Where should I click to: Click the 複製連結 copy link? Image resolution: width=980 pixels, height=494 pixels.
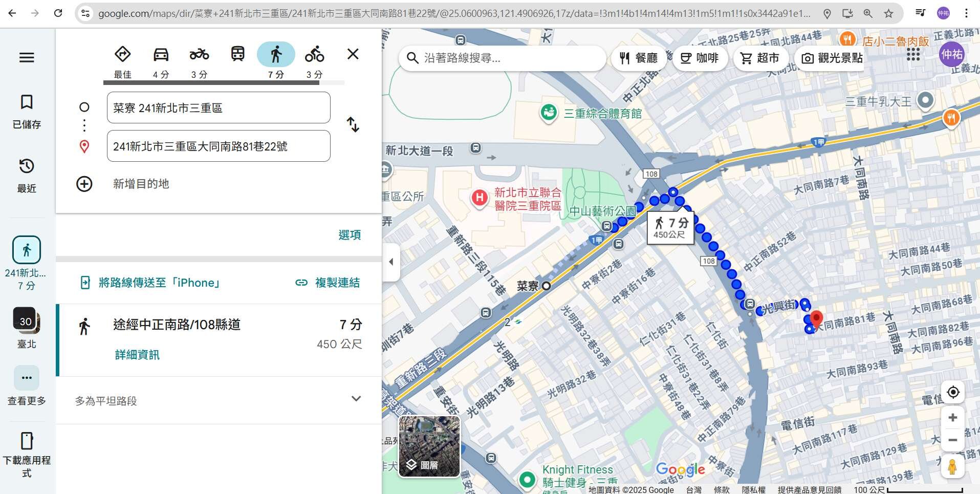pyautogui.click(x=328, y=283)
